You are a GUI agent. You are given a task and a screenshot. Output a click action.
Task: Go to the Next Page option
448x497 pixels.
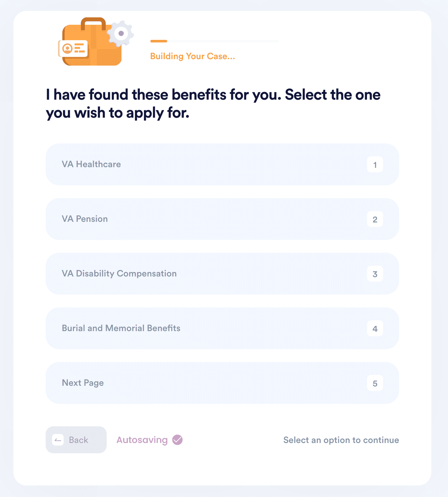[x=222, y=383]
